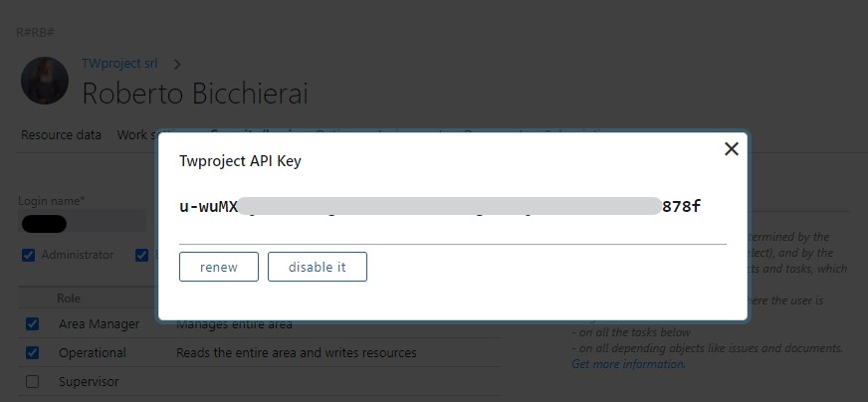Click the breadcrumb chevron arrow
This screenshot has height=402, width=868.
tap(179, 64)
